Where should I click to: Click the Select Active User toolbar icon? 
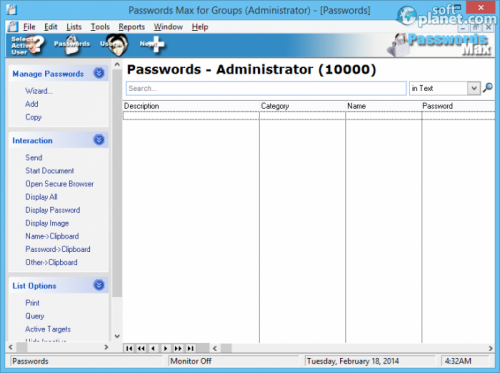(x=27, y=45)
